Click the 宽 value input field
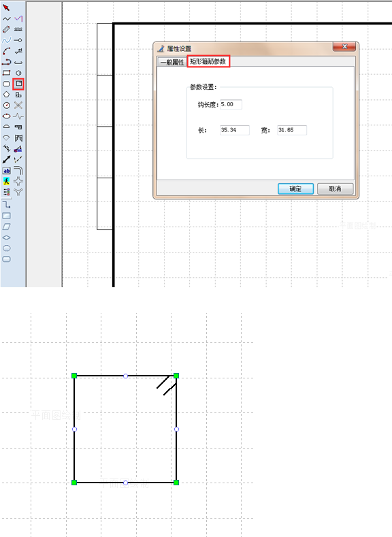The image size is (392, 537). click(292, 130)
